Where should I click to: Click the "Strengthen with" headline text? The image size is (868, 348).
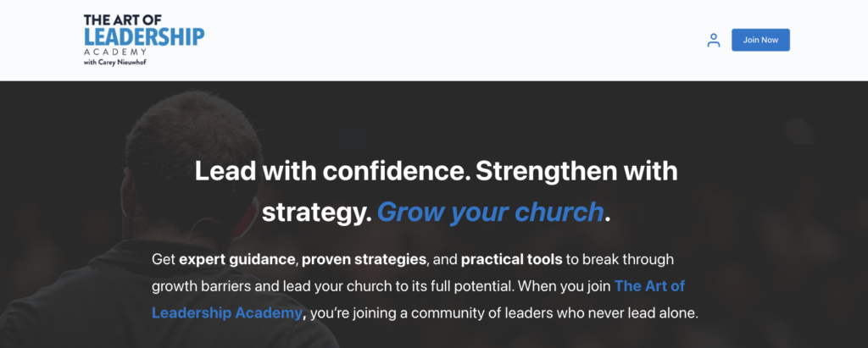click(x=576, y=171)
